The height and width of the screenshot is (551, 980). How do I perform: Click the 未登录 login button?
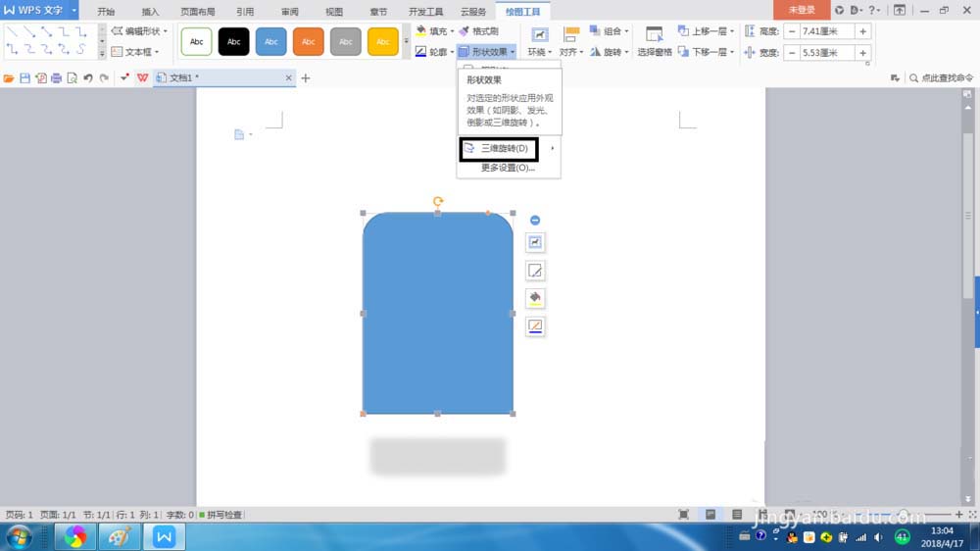[802, 10]
